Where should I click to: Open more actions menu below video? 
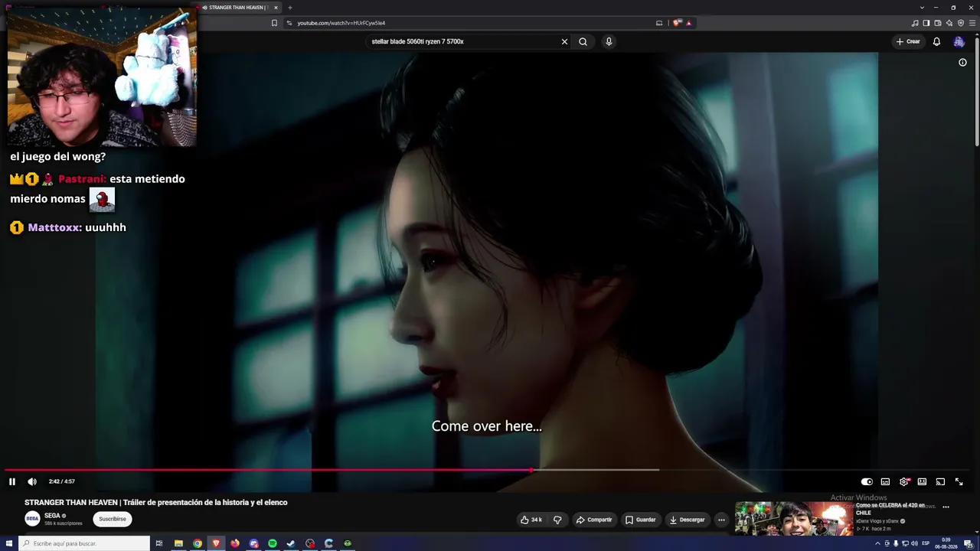tap(721, 520)
